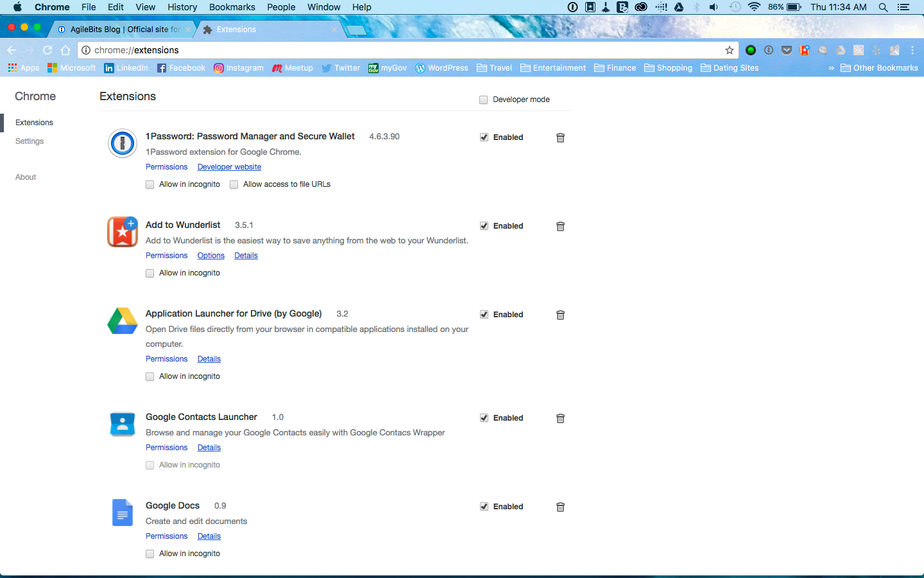Open the Wunderlist extension icon in toolbar
The image size is (924, 578).
pyautogui.click(x=805, y=50)
